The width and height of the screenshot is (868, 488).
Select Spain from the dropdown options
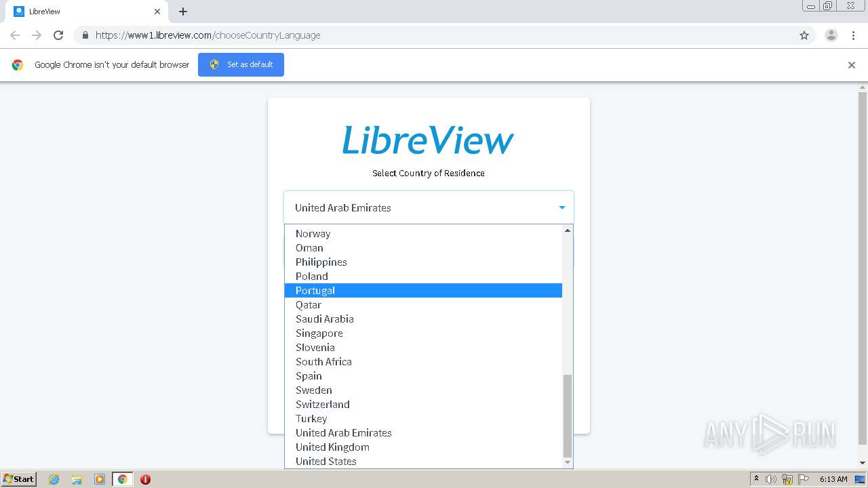point(423,375)
